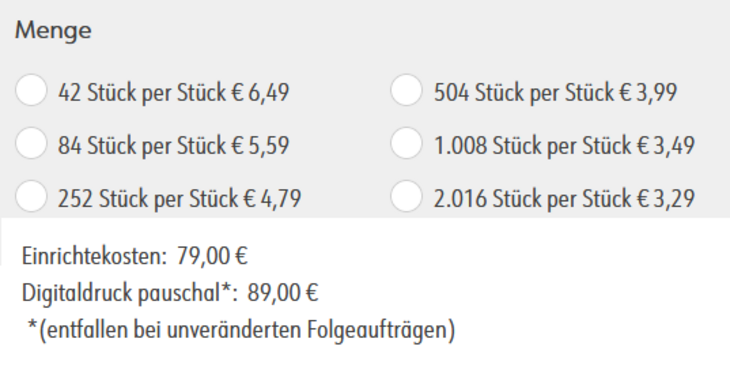Select the 504 Stück radio button
730x369 pixels.
click(x=406, y=90)
